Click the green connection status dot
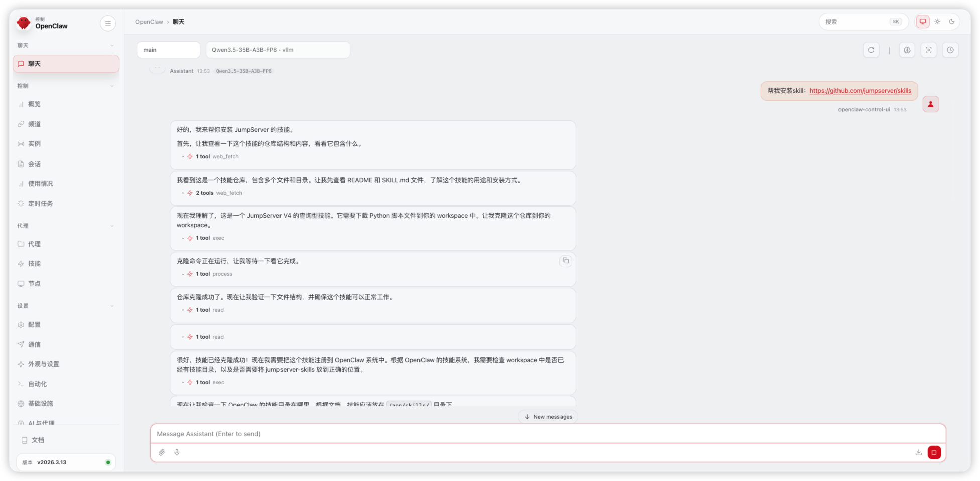Image resolution: width=980 pixels, height=481 pixels. [x=108, y=462]
